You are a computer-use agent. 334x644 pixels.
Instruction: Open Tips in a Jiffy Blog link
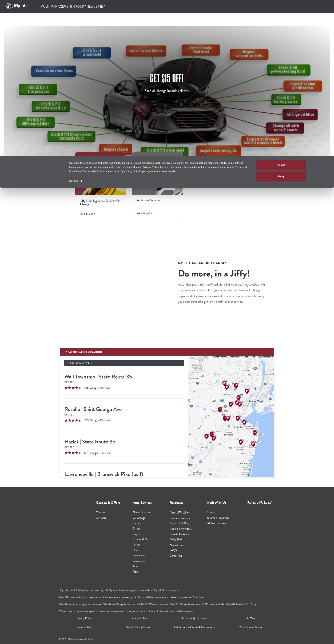pos(179,523)
